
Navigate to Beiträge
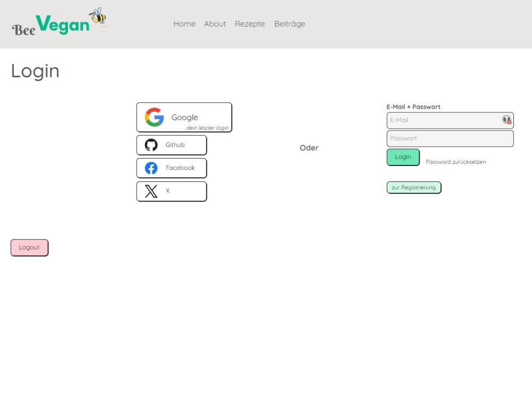290,24
